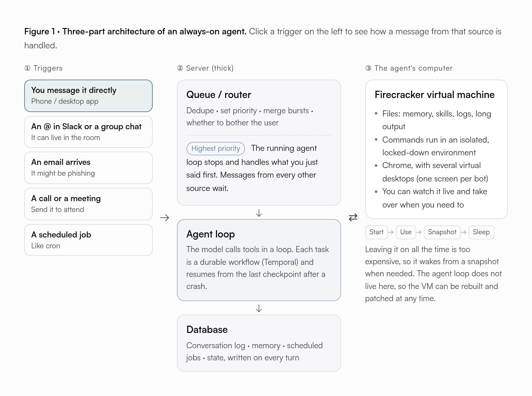
Task: Click the 'Highest priority' badge
Action: pos(216,148)
